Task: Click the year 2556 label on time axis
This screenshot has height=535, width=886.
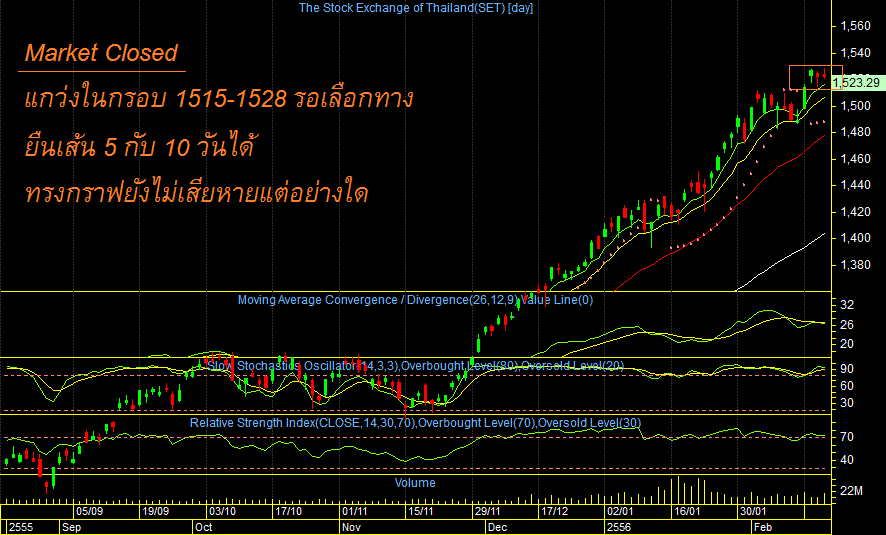Action: (x=619, y=527)
